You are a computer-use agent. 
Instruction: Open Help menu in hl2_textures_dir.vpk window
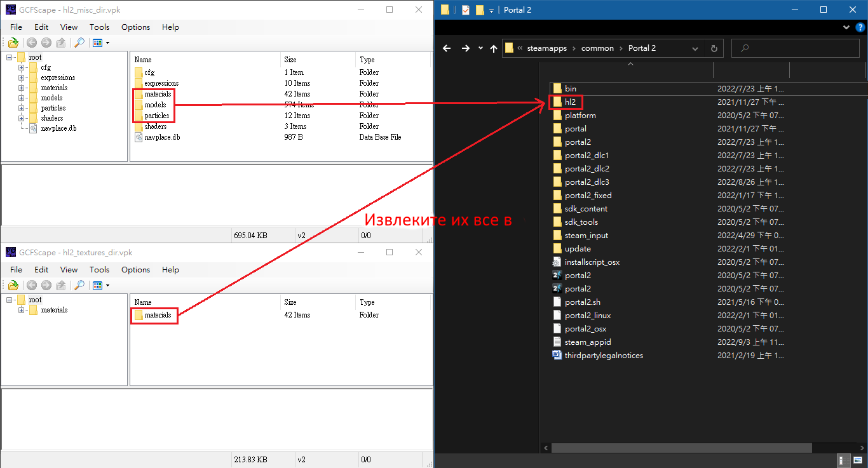coord(170,270)
